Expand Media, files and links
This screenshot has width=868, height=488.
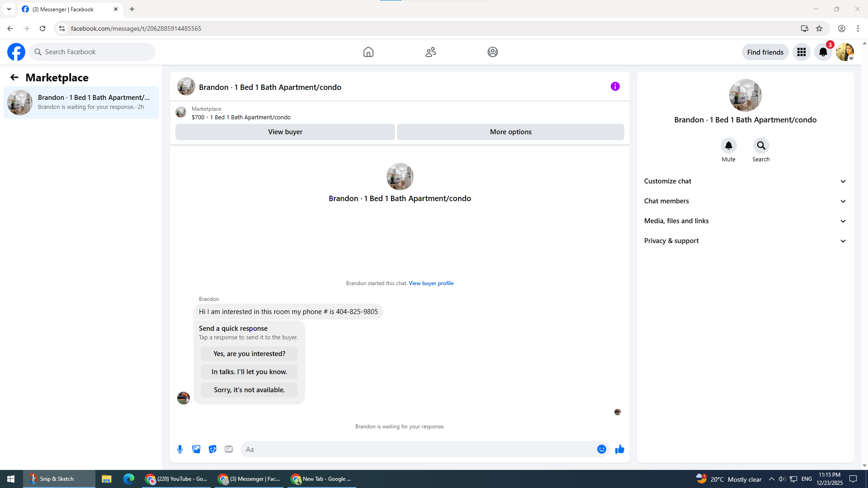click(745, 221)
